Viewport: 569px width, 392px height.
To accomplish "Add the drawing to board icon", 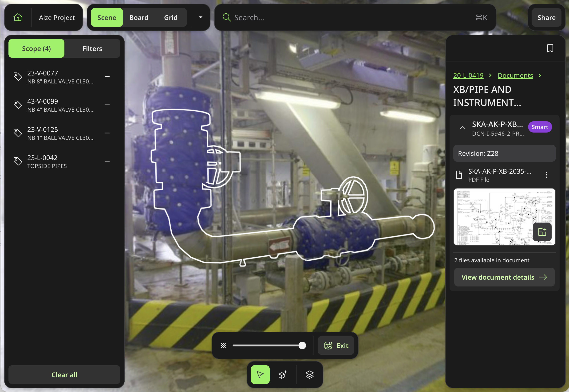I will point(542,232).
